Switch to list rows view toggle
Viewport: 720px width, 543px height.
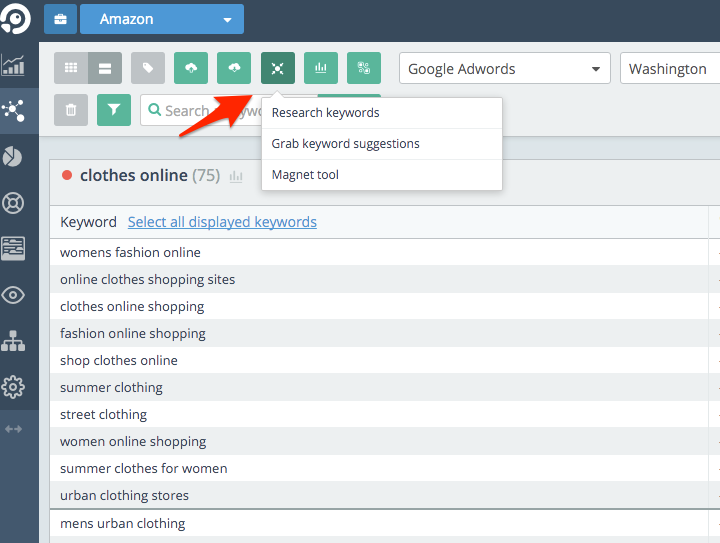105,68
